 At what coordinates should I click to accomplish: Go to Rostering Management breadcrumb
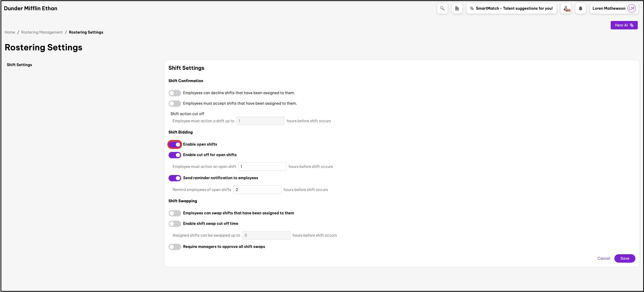(42, 32)
